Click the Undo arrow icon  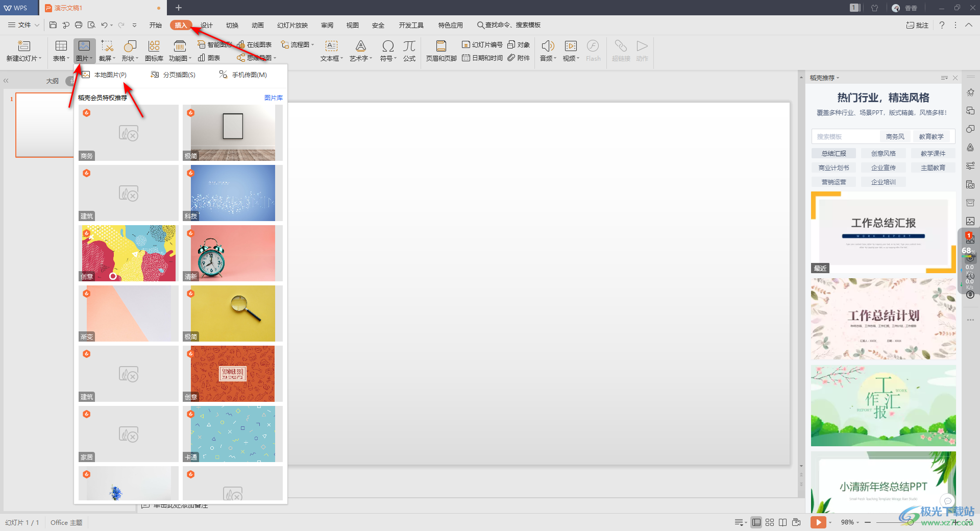click(104, 25)
